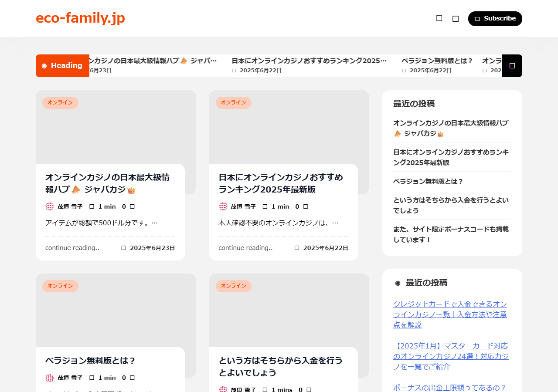Click author 茂垣 雪子 on ジャパカジ card
This screenshot has width=558, height=392.
70,207
